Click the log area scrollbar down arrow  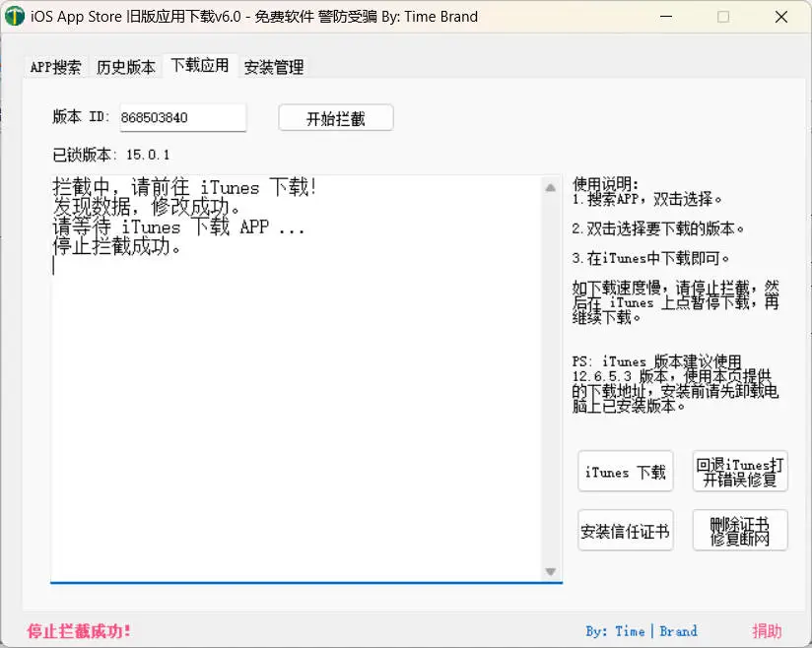click(x=552, y=570)
